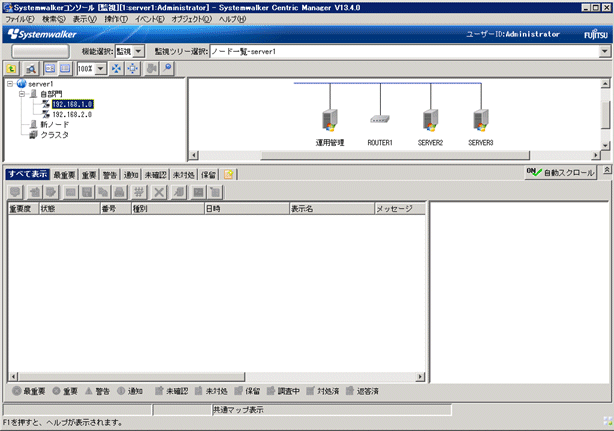This screenshot has height=431, width=614.
Task: Sort by the 状態 column header
Action: pyautogui.click(x=69, y=209)
